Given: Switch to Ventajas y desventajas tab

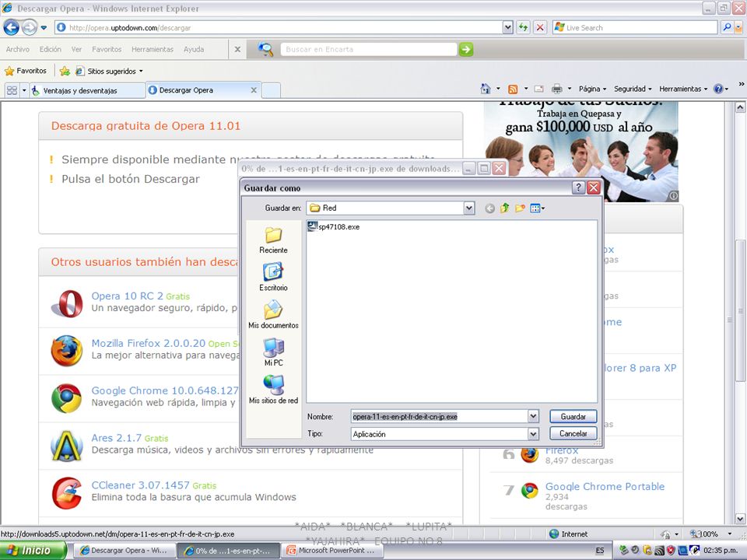Looking at the screenshot, I should point(88,90).
